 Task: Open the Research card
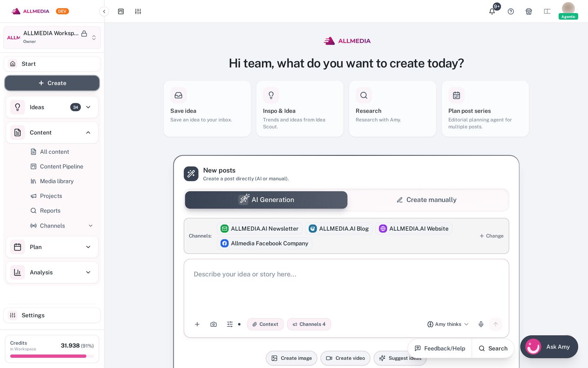tap(392, 109)
